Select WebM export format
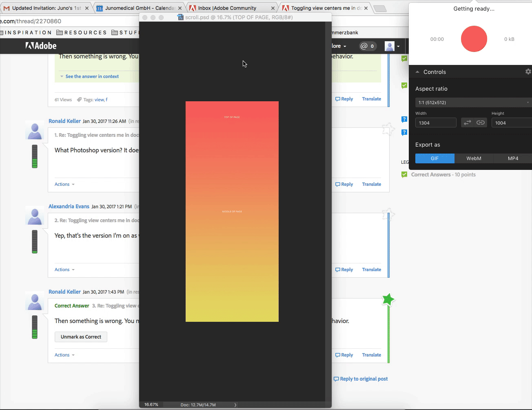Image resolution: width=532 pixels, height=410 pixels. tap(474, 158)
